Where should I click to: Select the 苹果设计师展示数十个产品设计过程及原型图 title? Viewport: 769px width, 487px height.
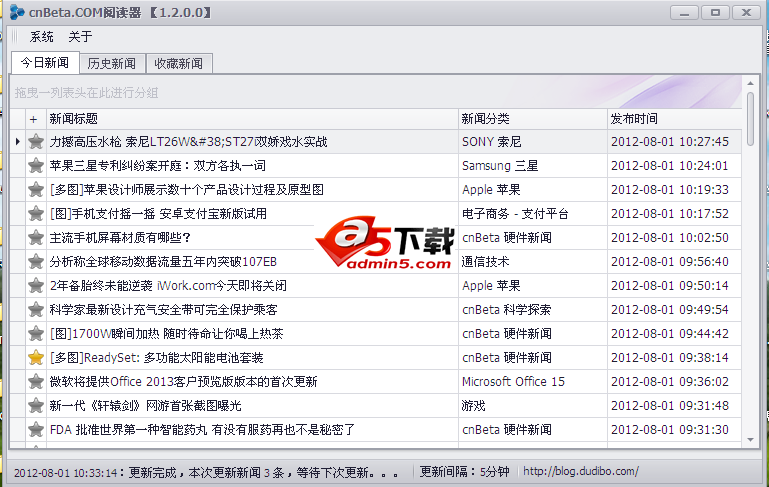(x=187, y=190)
